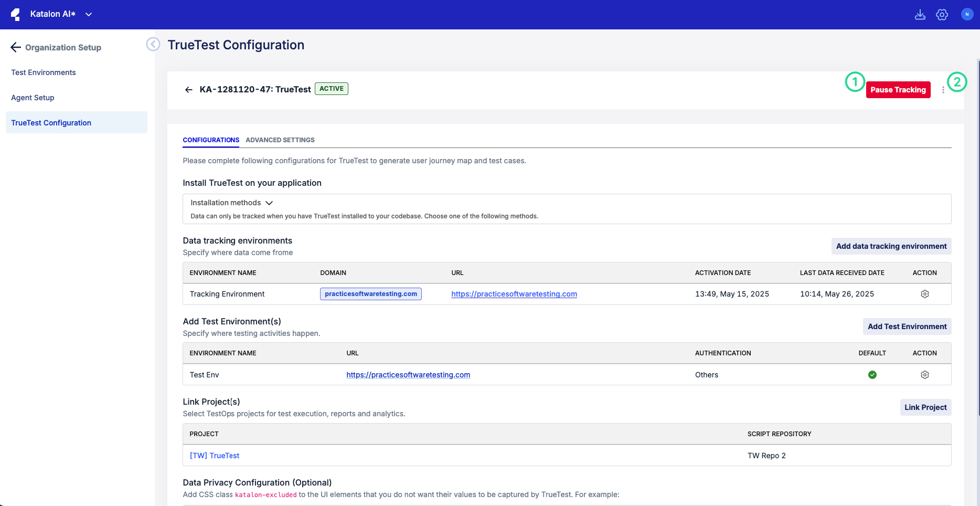Open the user avatar menu
The image size is (980, 506).
967,15
